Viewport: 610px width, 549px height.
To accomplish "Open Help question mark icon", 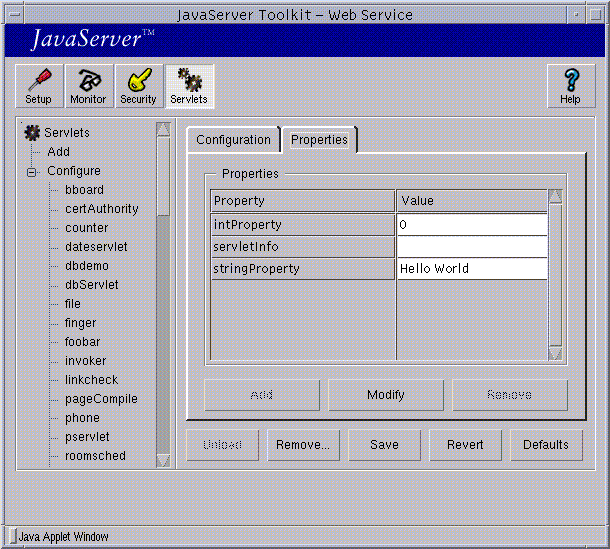I will click(571, 86).
